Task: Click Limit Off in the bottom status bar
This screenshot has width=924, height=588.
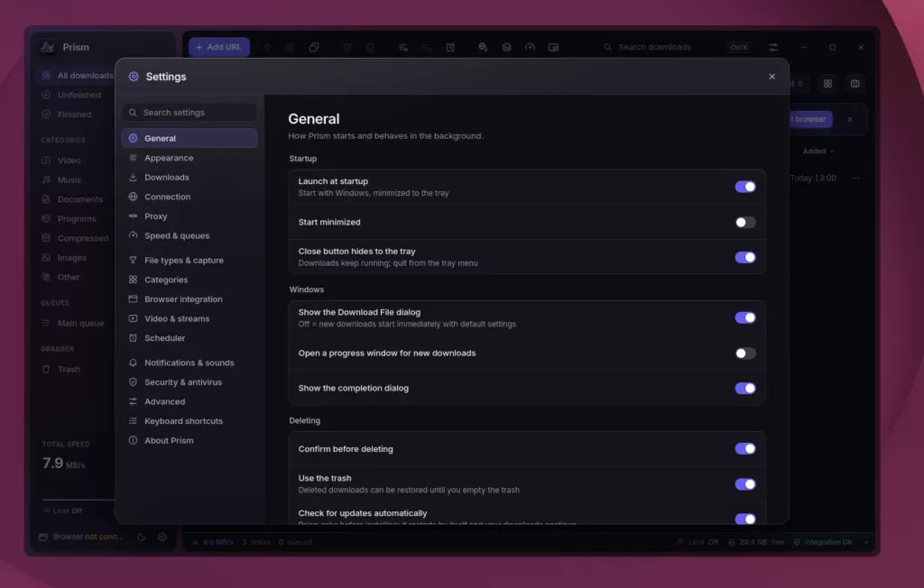Action: [698, 542]
